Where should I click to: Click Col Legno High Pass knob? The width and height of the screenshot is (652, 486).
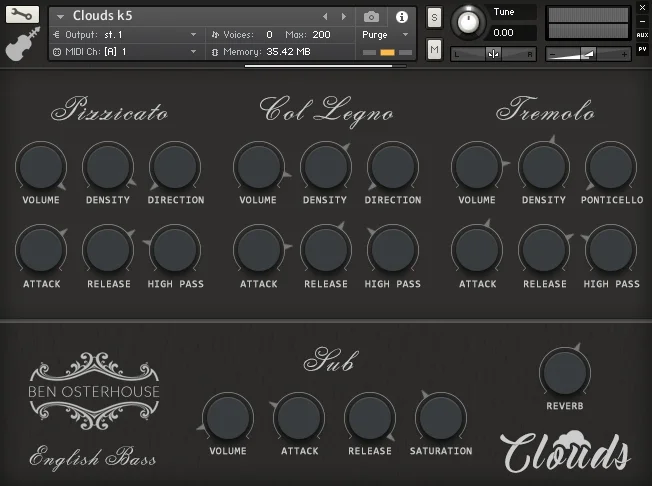(393, 250)
